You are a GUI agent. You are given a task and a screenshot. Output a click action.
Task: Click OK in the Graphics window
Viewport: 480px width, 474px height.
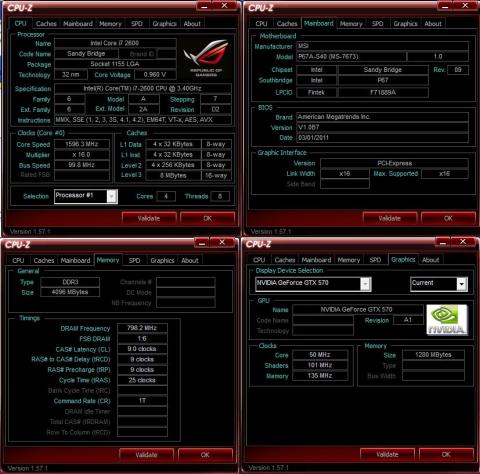coord(446,454)
